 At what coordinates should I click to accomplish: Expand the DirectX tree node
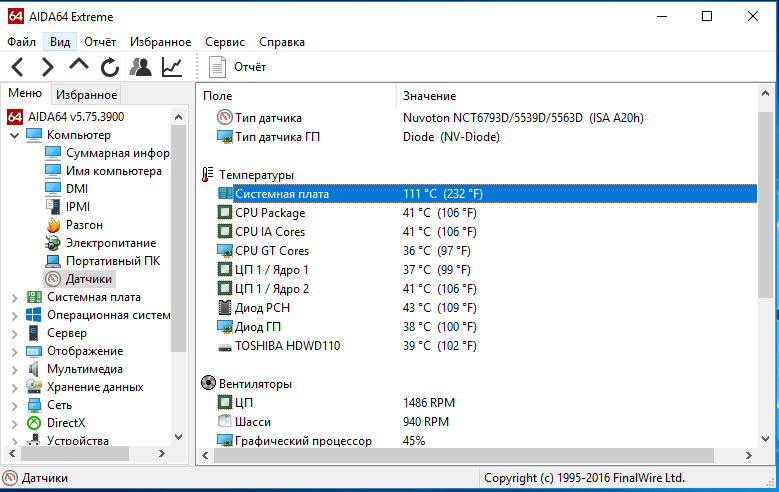tap(14, 423)
